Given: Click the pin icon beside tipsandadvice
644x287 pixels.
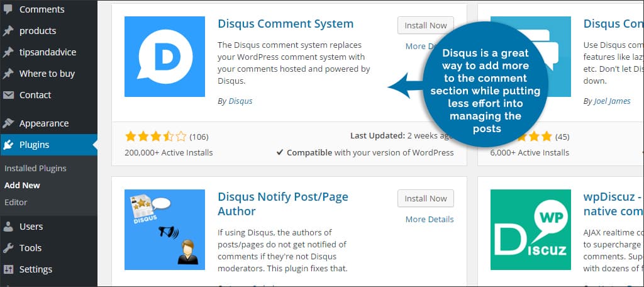Looking at the screenshot, I should coord(8,52).
